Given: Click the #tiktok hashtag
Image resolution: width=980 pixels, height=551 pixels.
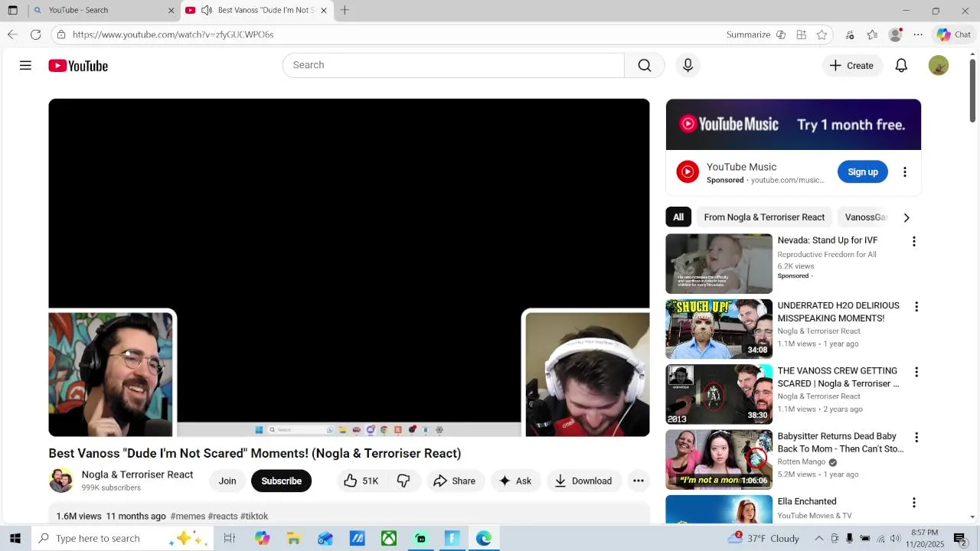Looking at the screenshot, I should coord(254,517).
